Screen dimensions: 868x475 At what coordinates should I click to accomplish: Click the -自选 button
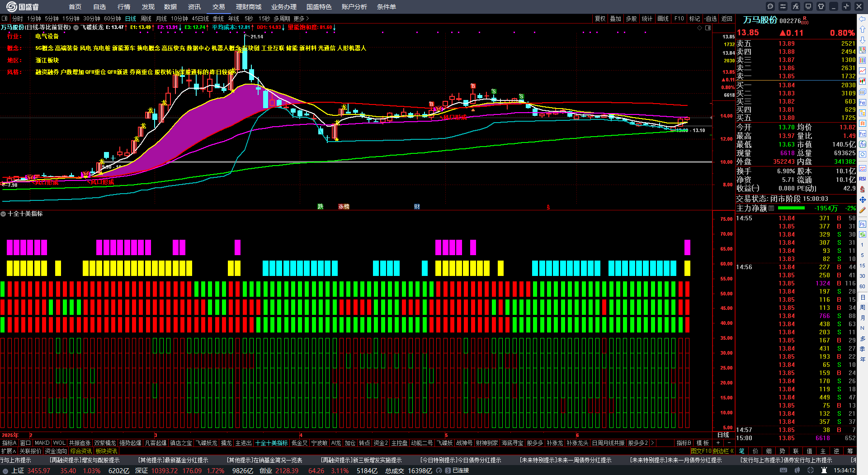click(710, 19)
